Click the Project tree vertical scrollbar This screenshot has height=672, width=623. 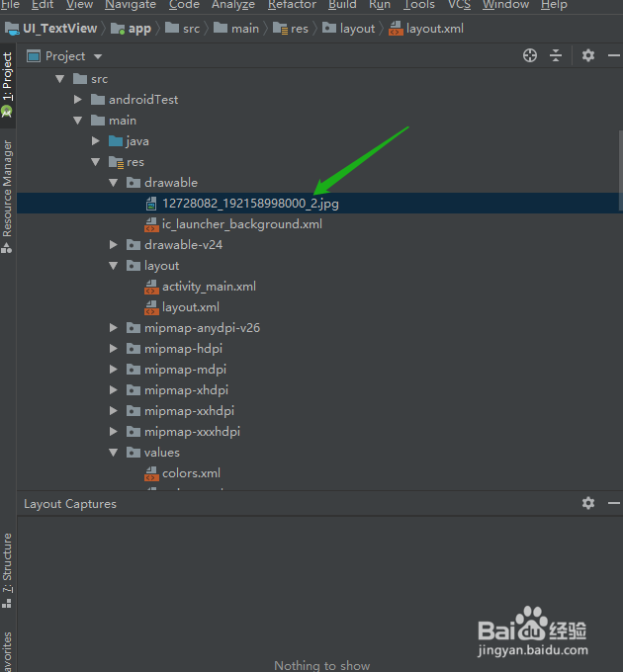(x=620, y=170)
